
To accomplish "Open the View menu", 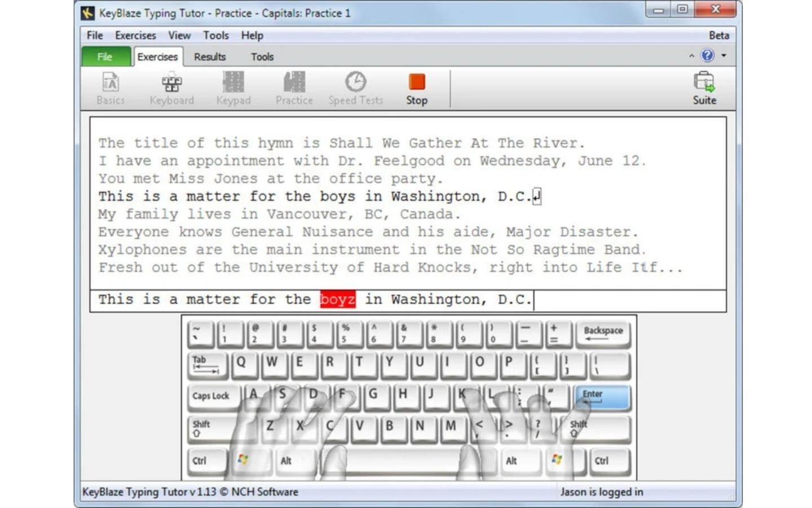I will [x=179, y=35].
